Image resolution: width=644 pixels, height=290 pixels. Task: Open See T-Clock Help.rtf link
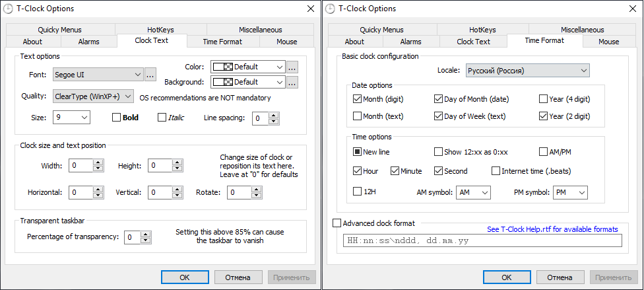click(x=552, y=229)
